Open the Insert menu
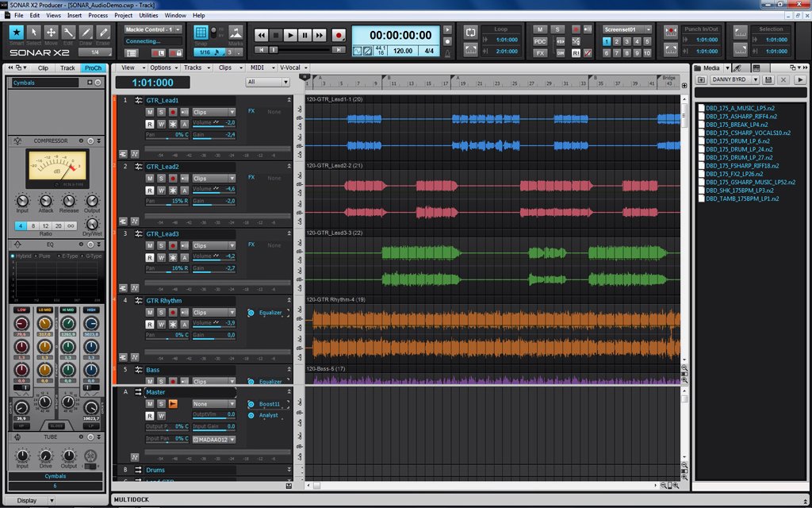 tap(75, 16)
